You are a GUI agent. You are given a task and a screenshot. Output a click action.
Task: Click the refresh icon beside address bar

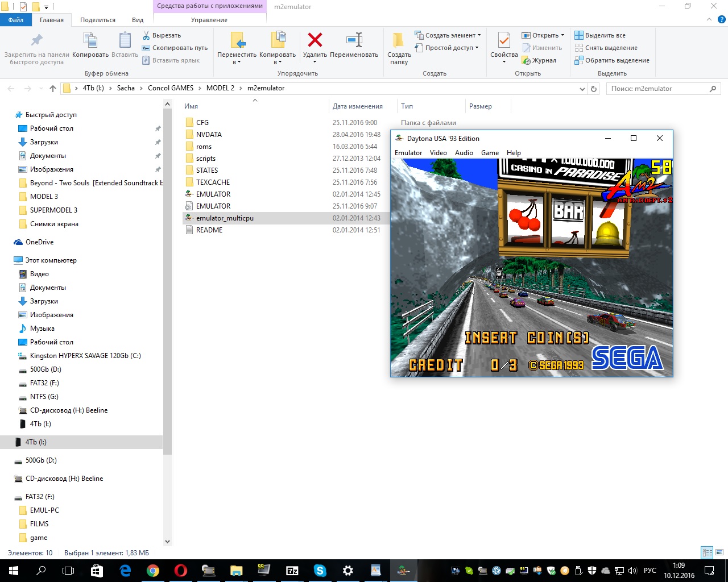point(594,89)
